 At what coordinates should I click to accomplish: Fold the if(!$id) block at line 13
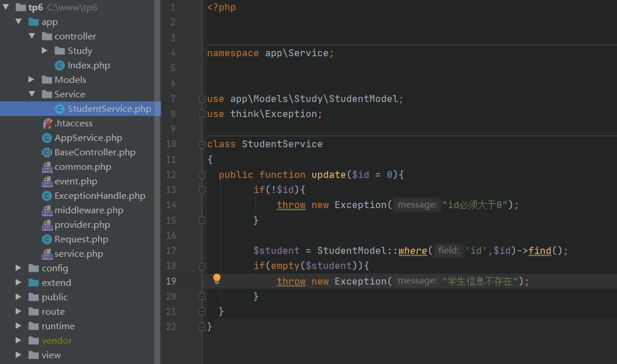tap(202, 190)
